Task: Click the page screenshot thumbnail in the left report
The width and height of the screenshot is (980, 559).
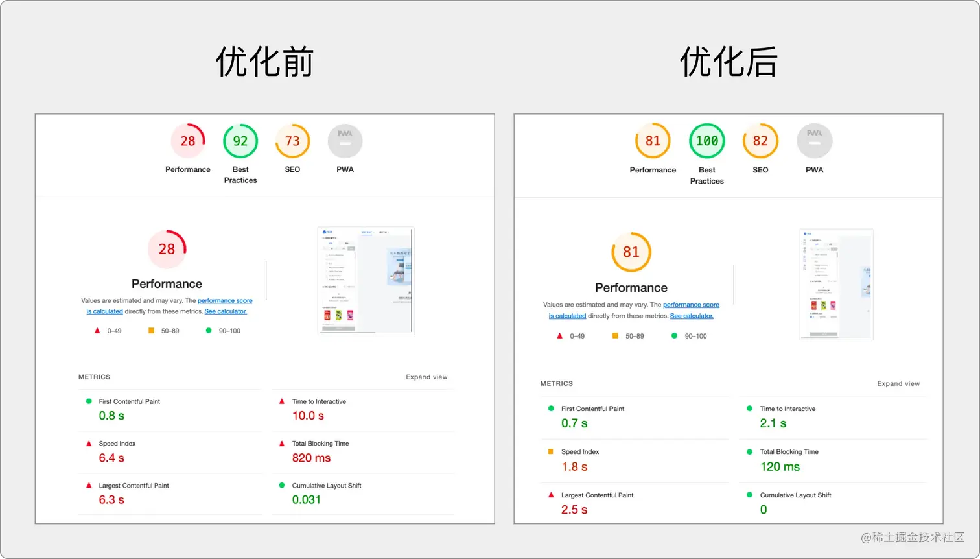Action: coord(365,280)
